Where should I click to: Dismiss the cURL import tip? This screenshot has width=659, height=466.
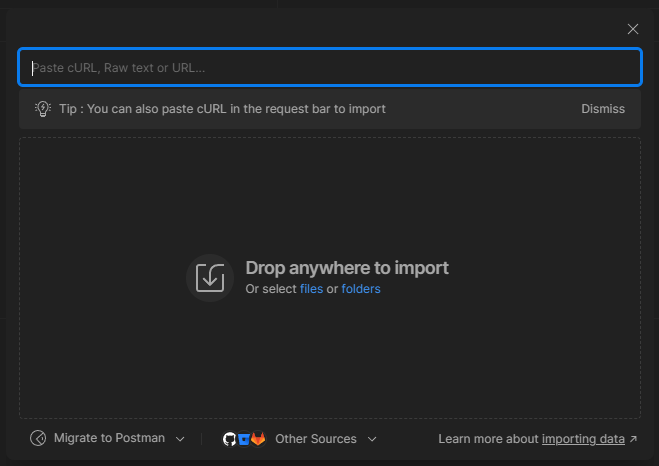tap(603, 109)
